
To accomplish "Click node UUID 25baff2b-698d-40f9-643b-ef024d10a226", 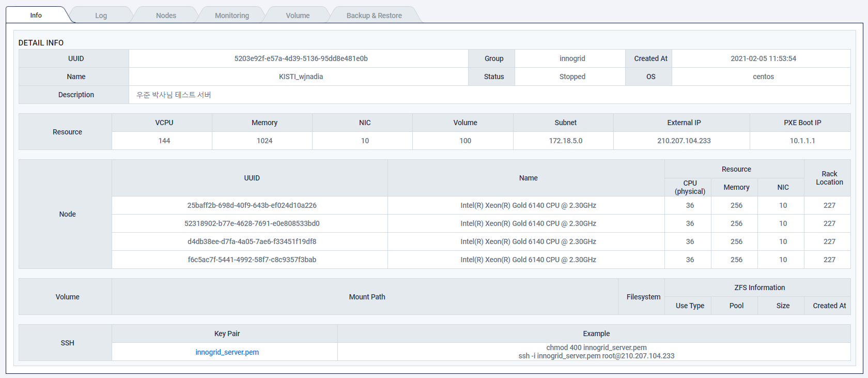I will pos(252,205).
